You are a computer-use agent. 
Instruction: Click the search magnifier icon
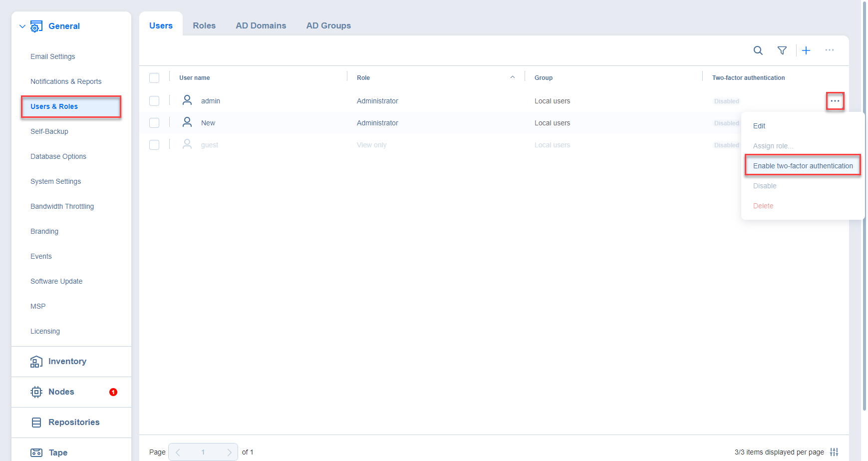758,50
